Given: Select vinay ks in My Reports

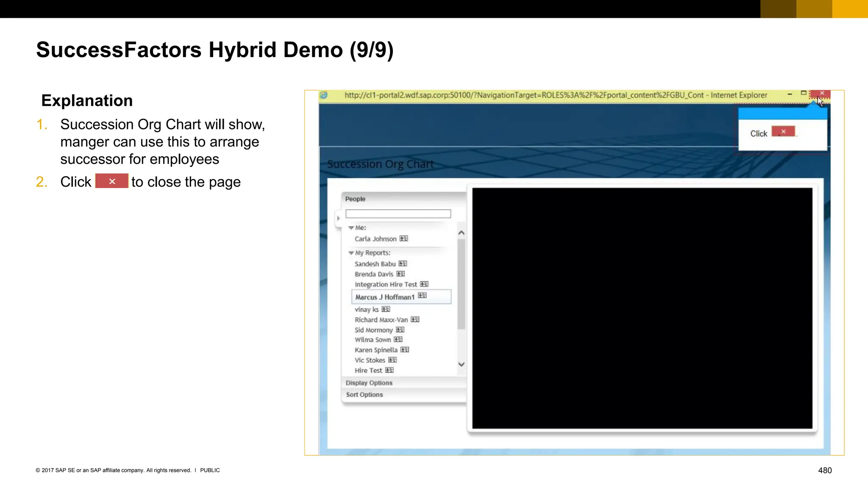Looking at the screenshot, I should click(x=367, y=309).
